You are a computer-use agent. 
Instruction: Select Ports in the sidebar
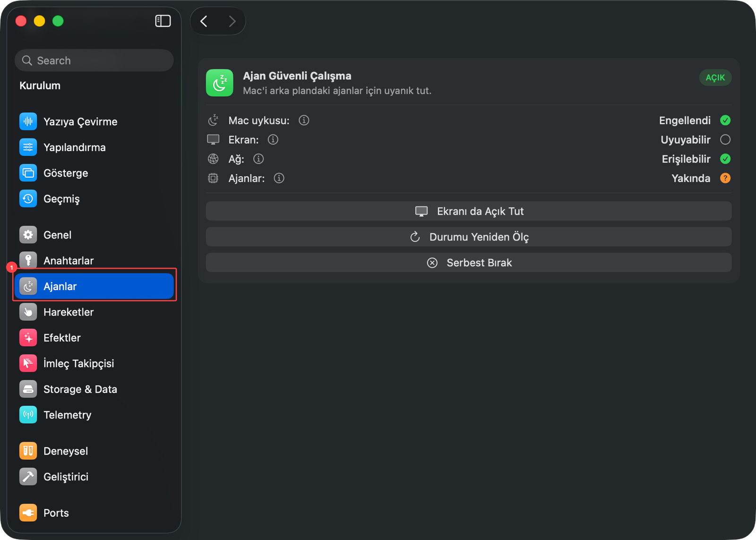(94, 513)
